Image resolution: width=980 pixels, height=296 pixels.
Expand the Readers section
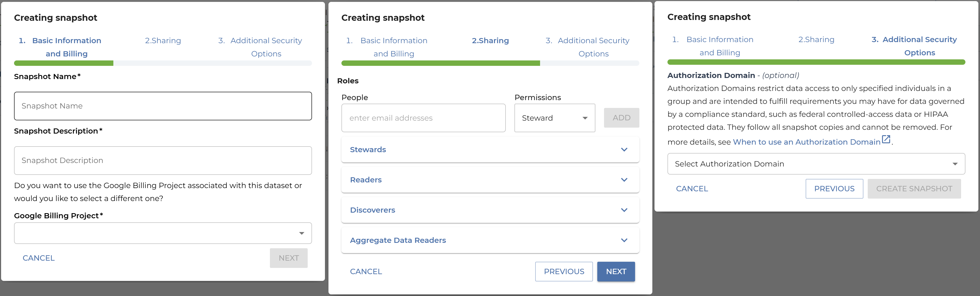(x=490, y=180)
